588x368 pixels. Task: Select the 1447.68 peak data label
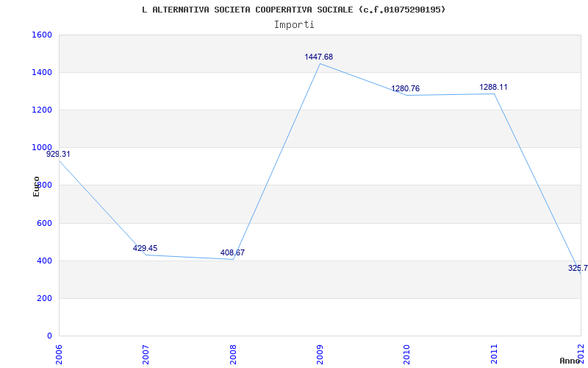point(319,57)
